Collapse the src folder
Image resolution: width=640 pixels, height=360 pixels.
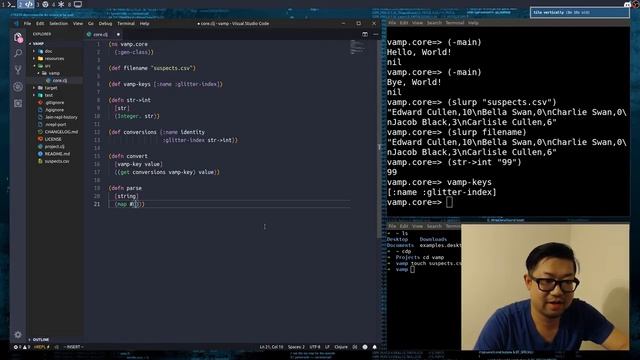(x=47, y=66)
